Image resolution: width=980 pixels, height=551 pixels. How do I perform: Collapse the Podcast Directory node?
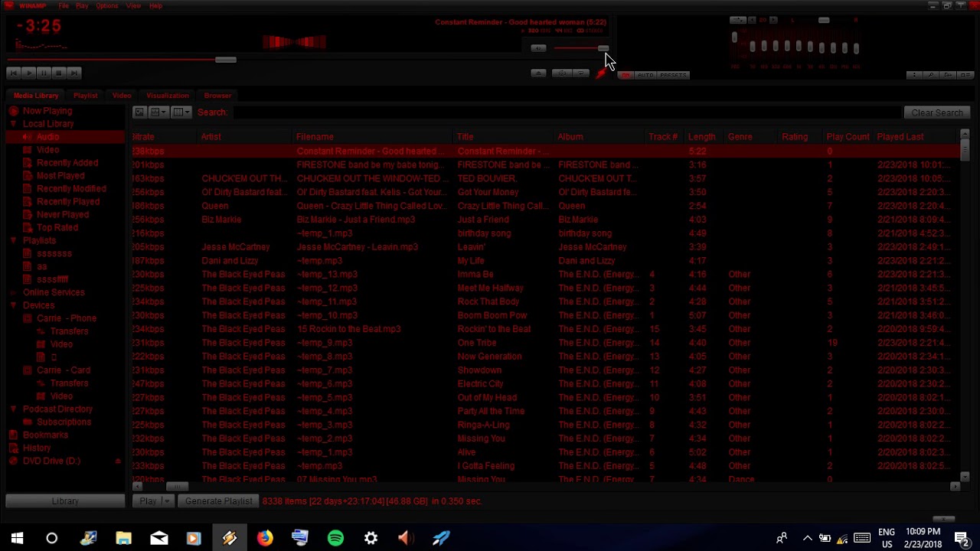13,409
